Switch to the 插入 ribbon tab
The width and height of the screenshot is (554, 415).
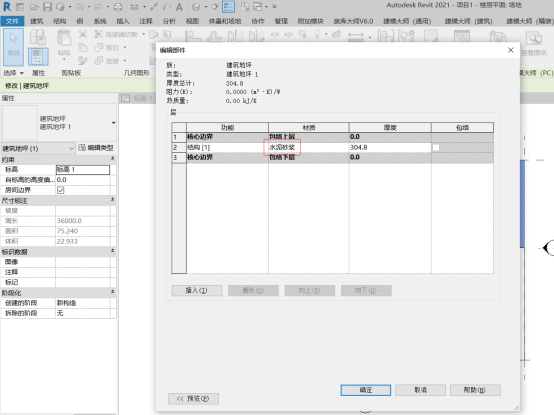123,21
